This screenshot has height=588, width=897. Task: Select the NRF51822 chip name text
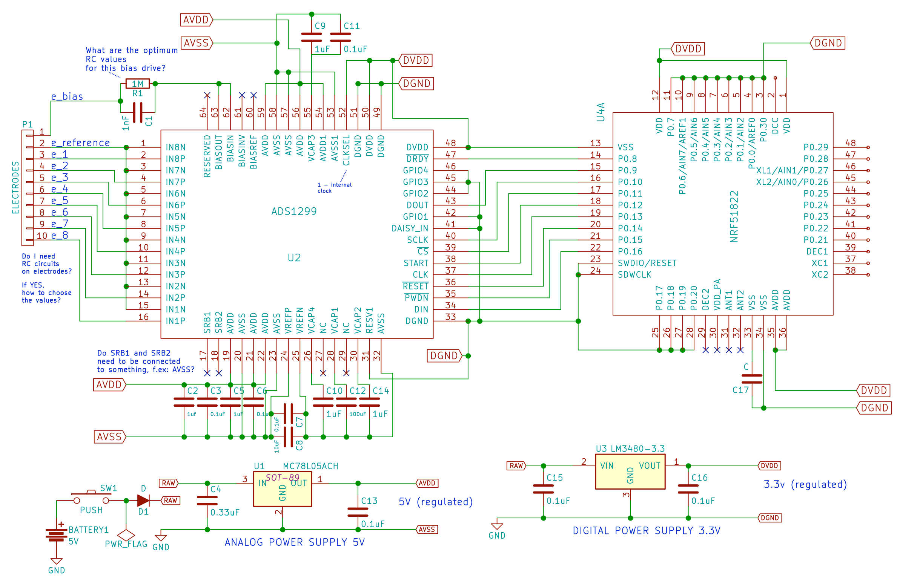[x=734, y=216]
